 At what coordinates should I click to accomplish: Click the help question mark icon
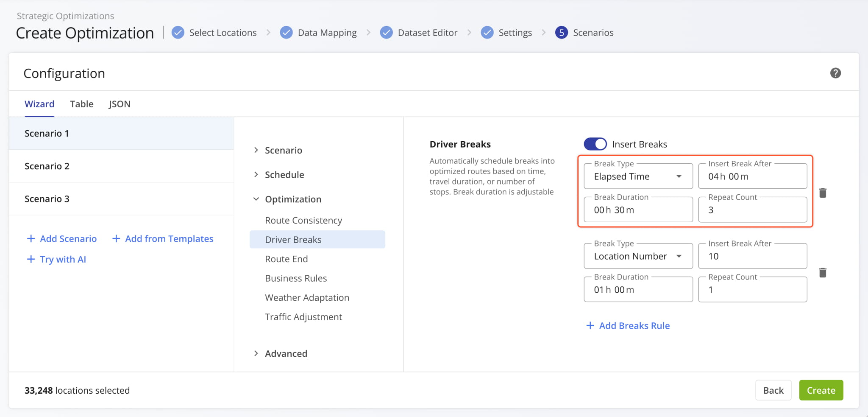pyautogui.click(x=835, y=73)
